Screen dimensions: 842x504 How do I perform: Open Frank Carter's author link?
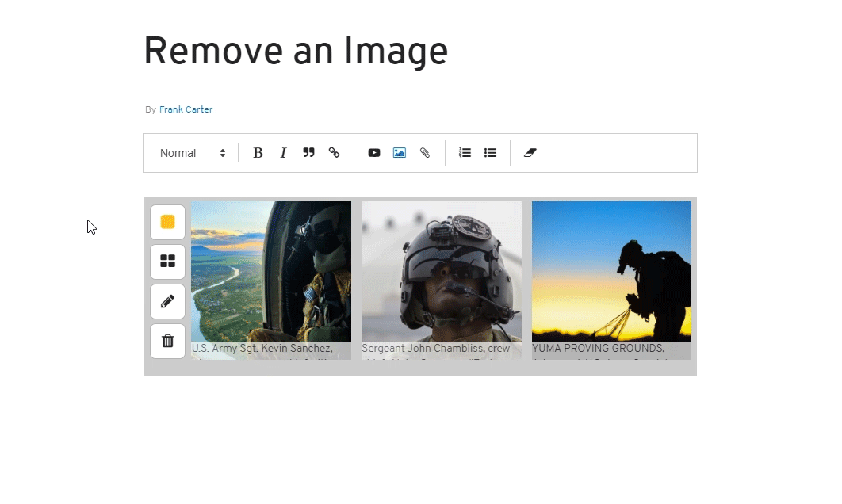[186, 109]
